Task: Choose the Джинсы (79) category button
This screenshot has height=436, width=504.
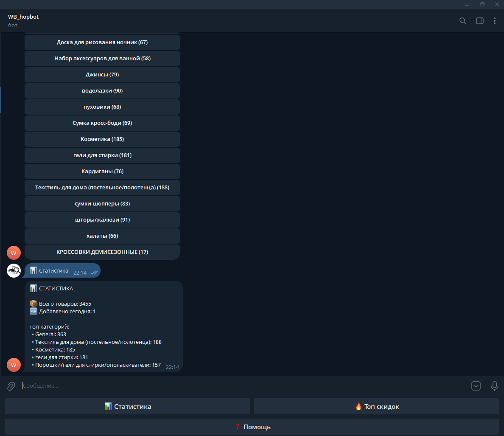Action: [x=102, y=75]
